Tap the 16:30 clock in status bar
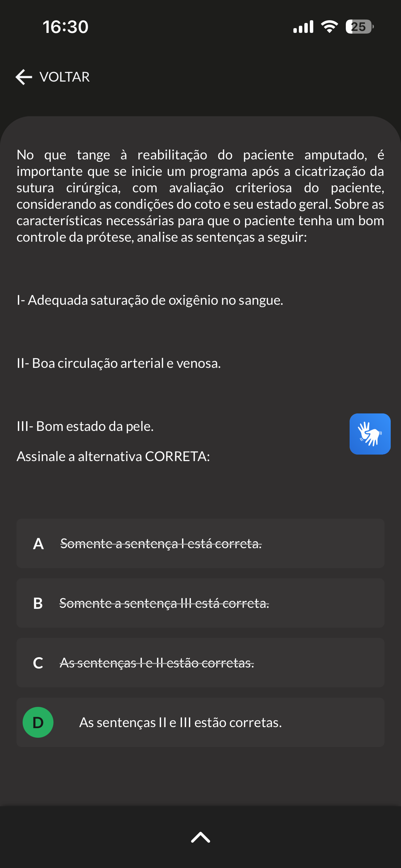This screenshot has height=868, width=401. [65, 27]
